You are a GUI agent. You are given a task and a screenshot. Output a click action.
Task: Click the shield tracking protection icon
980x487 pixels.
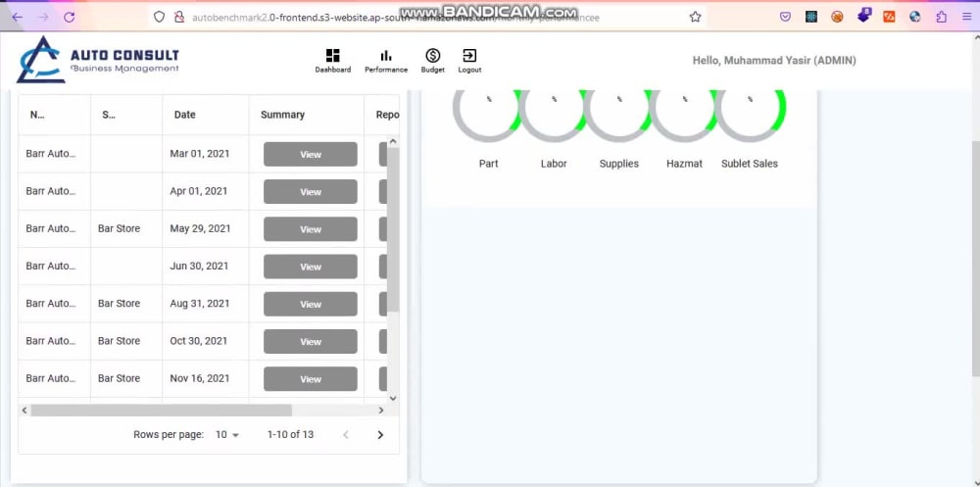[x=160, y=17]
